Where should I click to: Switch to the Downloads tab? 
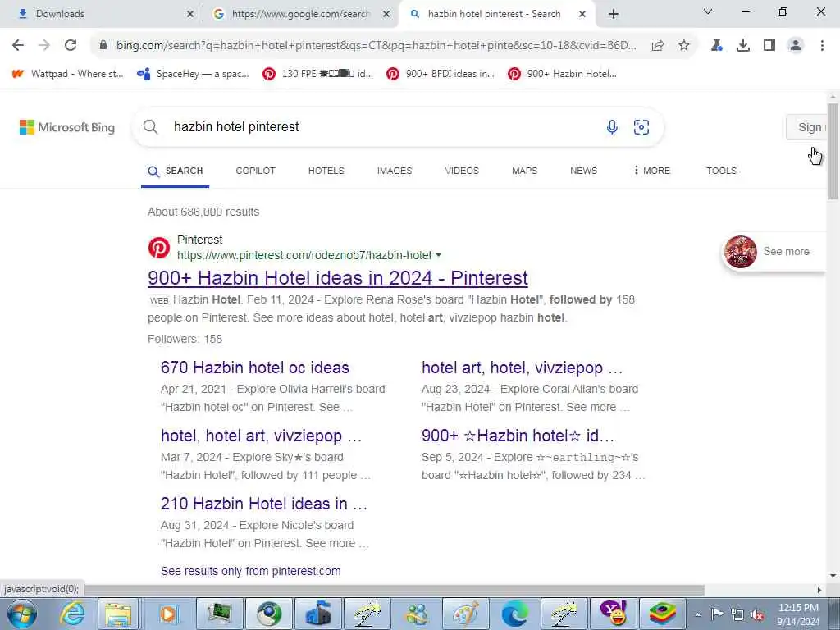coord(102,14)
